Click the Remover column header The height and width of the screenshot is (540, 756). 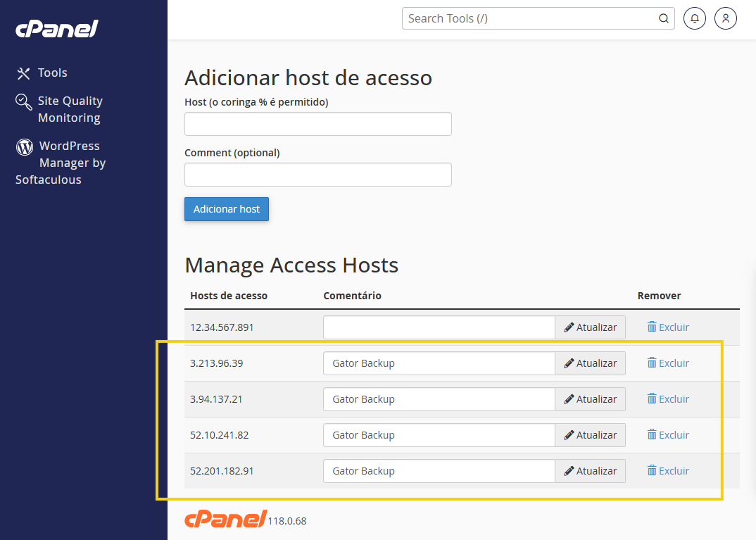[x=659, y=296]
